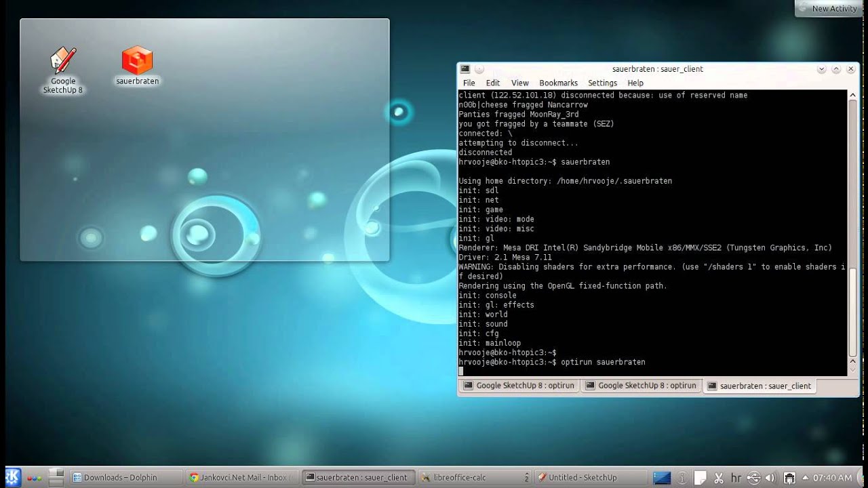Screen dimensions: 868x488
Task: Click 'you got fragged by a teammate (SEZ)' line
Action: tap(536, 124)
